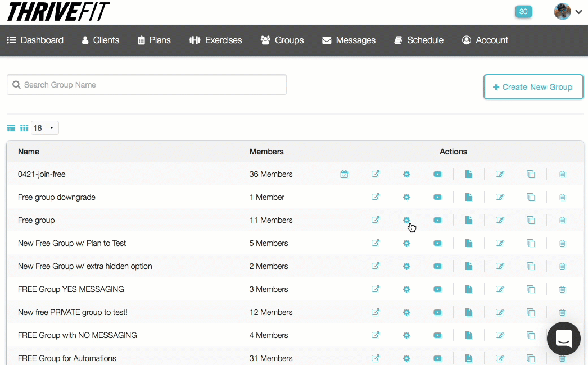
Task: Click video icon for New Free Group w/ Plan to Test
Action: coord(437,243)
